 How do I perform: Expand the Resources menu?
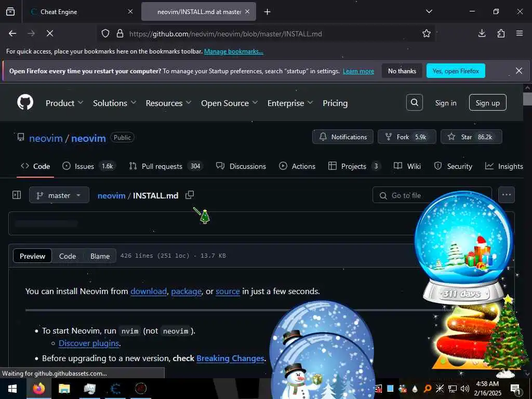(168, 103)
